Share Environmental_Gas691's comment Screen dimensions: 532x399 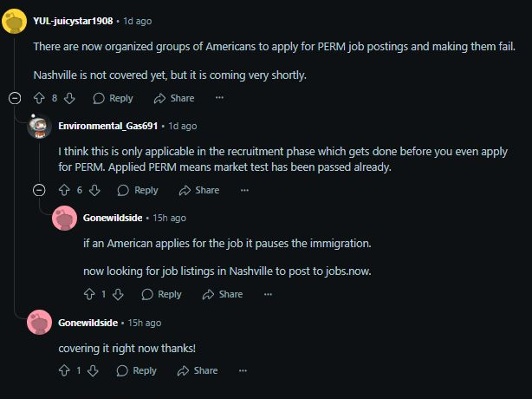[198, 190]
